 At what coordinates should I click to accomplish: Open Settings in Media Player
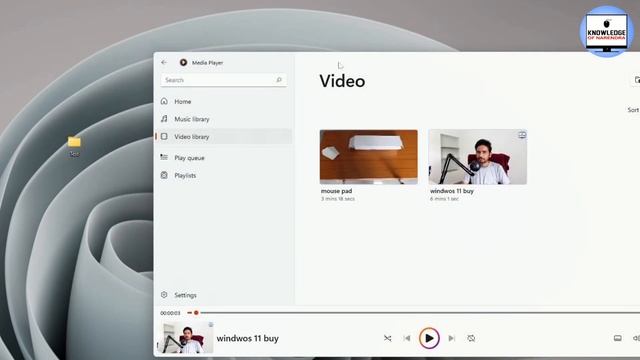[223, 295]
